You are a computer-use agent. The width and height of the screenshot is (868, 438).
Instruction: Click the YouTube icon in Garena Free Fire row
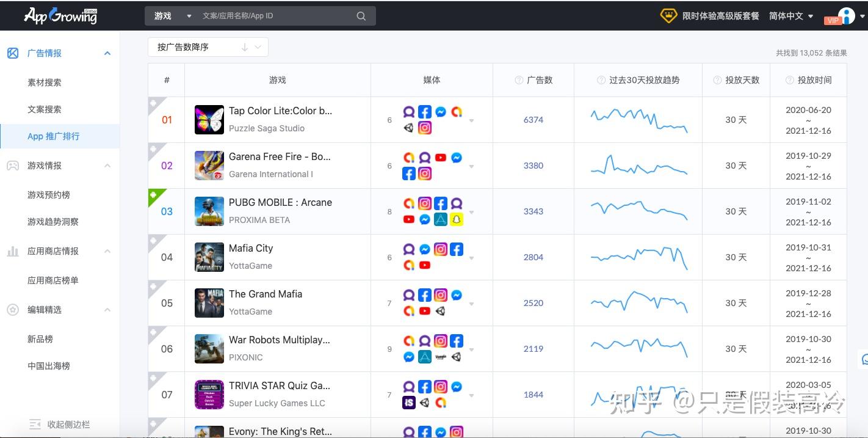tap(441, 157)
